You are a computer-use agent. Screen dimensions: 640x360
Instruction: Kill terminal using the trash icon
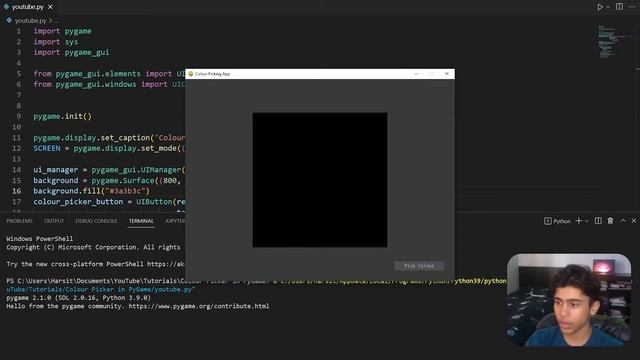click(610, 221)
